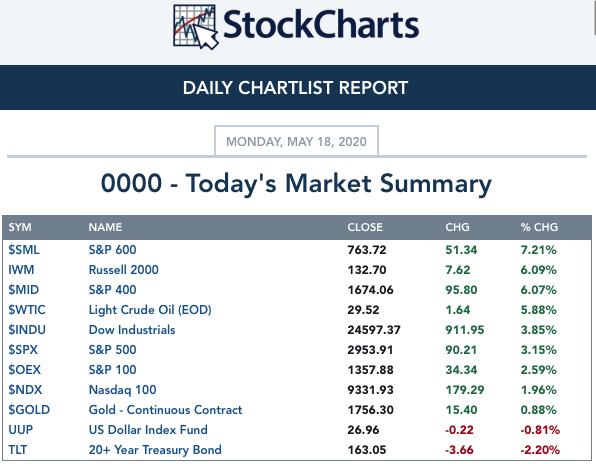596x464 pixels.
Task: Click the StockCharts wordmark text
Action: [321, 25]
